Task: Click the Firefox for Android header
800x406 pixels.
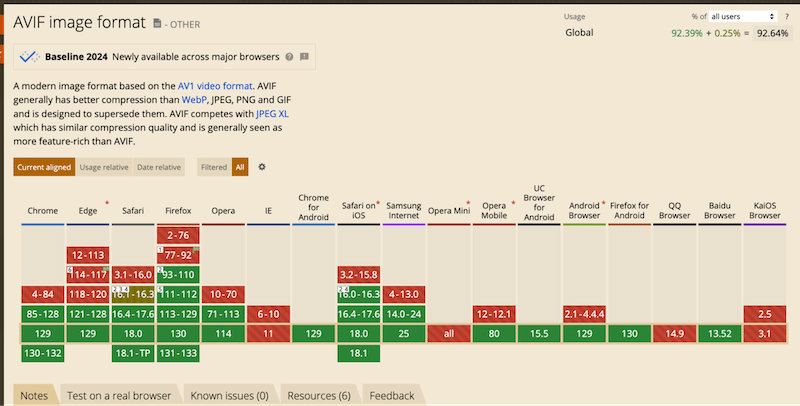Action: [x=630, y=210]
